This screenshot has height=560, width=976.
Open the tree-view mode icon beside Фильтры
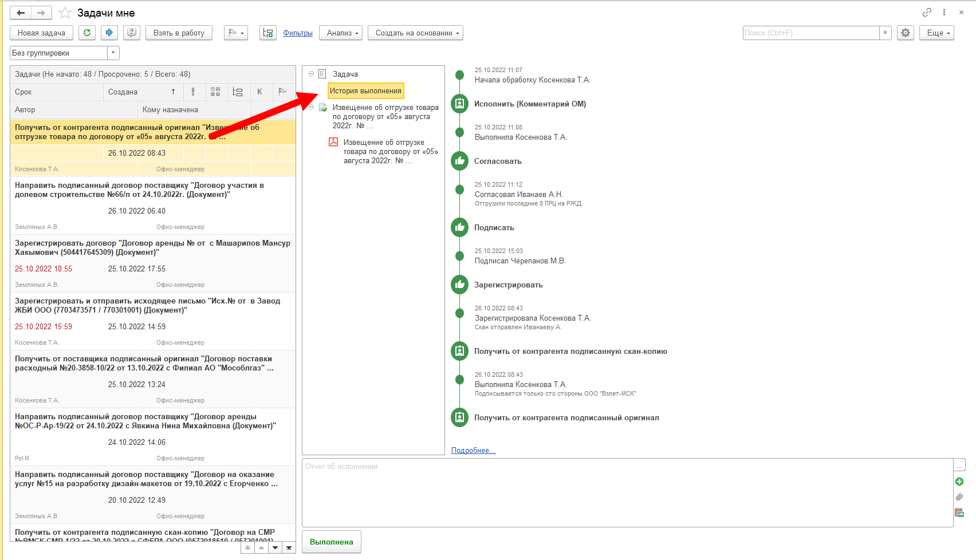(x=268, y=33)
